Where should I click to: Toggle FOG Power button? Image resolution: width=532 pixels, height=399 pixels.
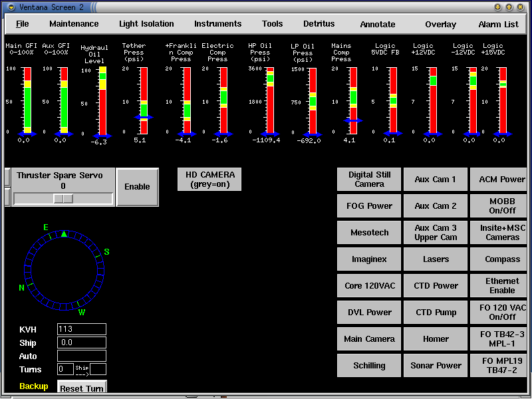[369, 205]
